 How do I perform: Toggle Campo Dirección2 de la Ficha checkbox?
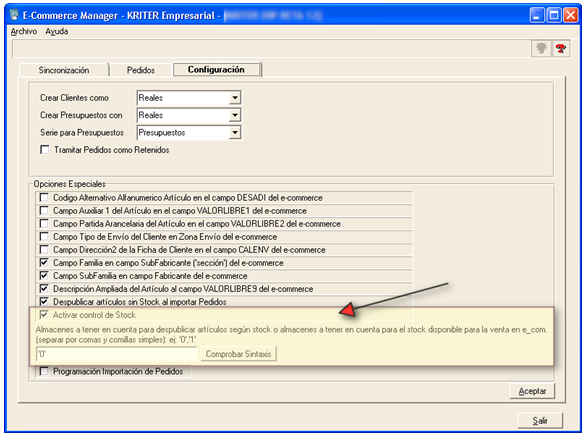tap(44, 250)
